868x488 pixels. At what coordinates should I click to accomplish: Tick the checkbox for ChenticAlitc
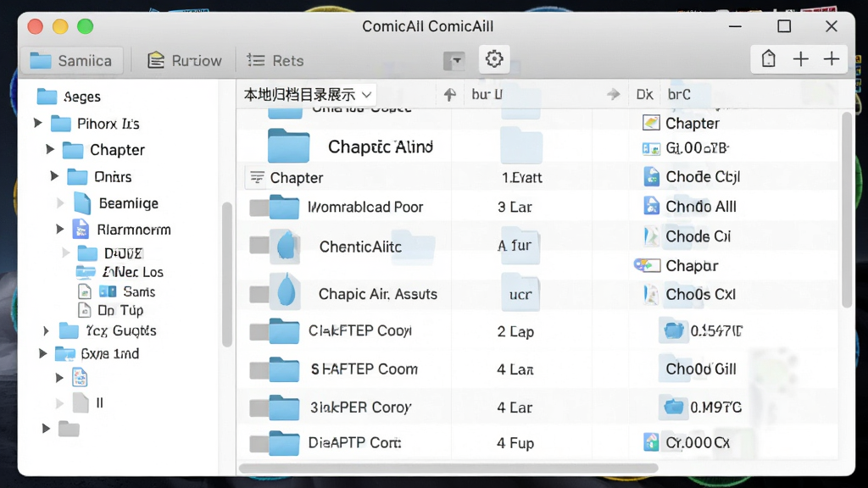[259, 245]
